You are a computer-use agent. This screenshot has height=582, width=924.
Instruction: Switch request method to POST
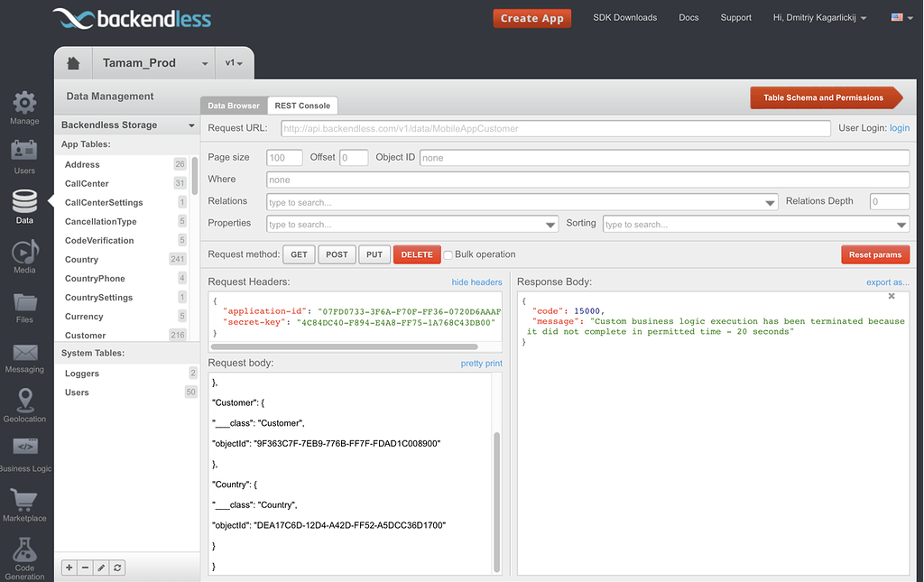point(337,254)
